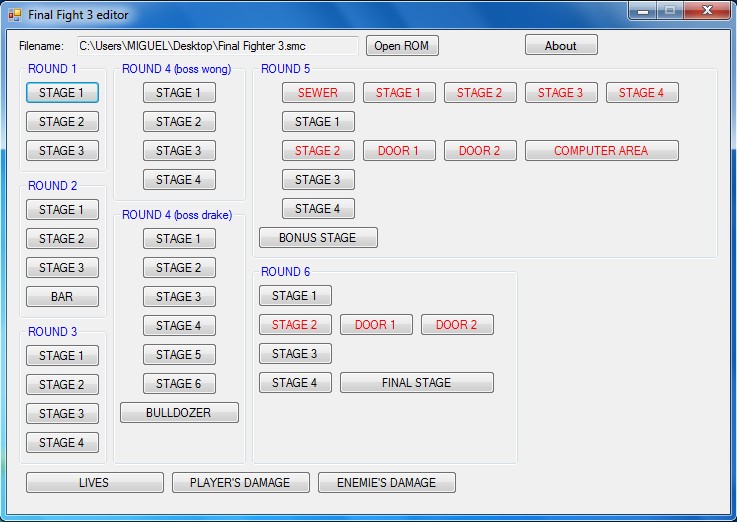Screen dimensions: 737x522
Task: Select red DOOR 1 in ROUND 6
Action: [x=376, y=325]
